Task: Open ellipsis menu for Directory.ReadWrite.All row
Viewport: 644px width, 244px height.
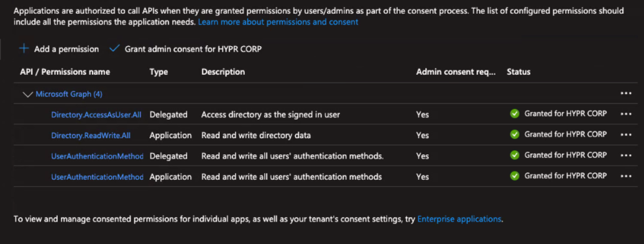Action: click(x=626, y=134)
